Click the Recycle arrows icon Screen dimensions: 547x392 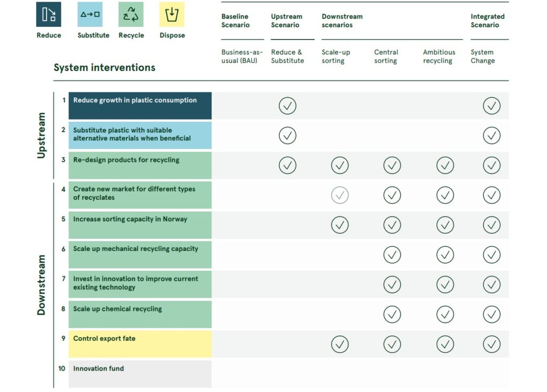click(x=131, y=14)
